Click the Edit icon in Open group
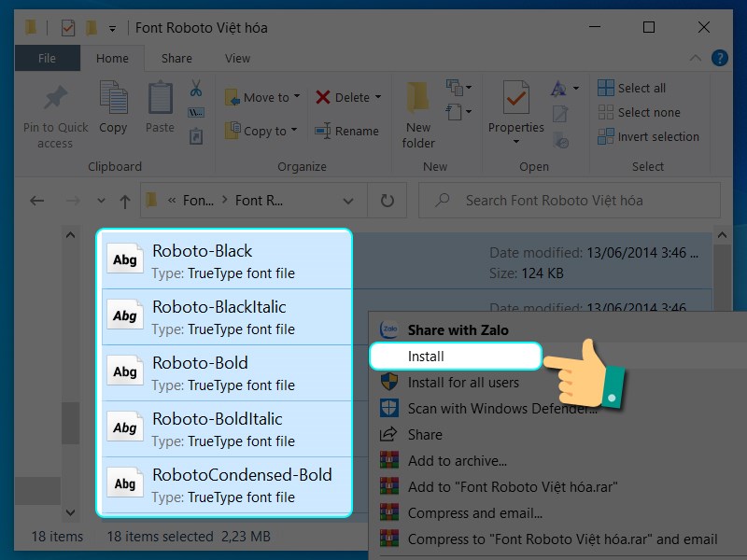This screenshot has height=560, width=747. 559,114
